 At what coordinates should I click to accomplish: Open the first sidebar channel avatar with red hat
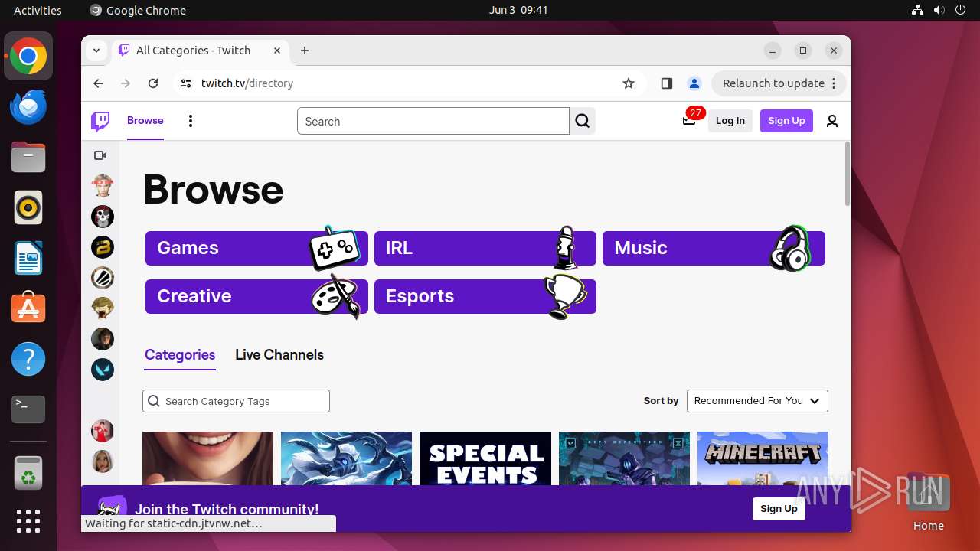tap(103, 185)
